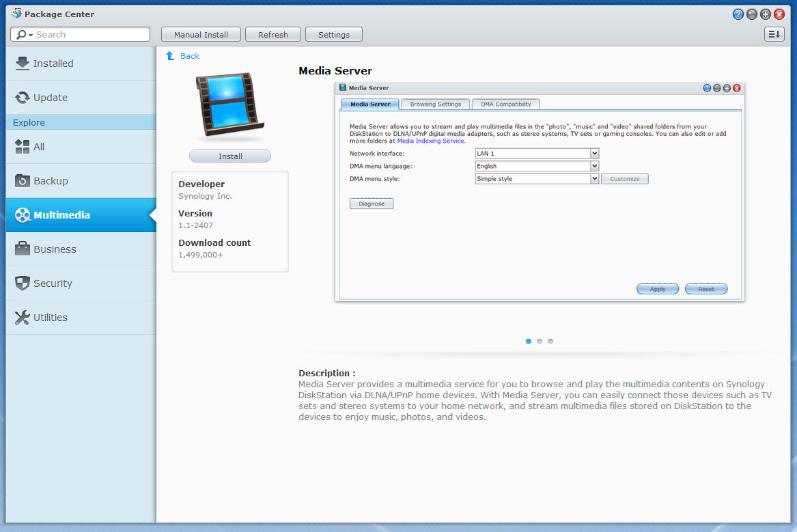
Task: Click the version number 1.1-2407
Action: tap(196, 225)
